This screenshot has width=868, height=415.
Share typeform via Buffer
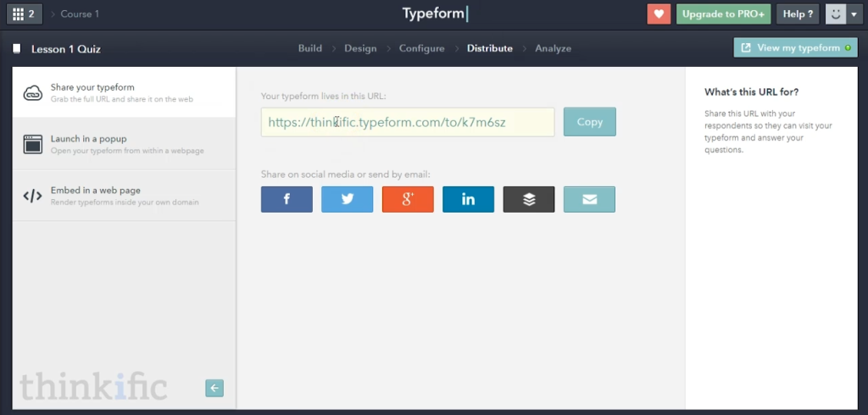tap(529, 199)
